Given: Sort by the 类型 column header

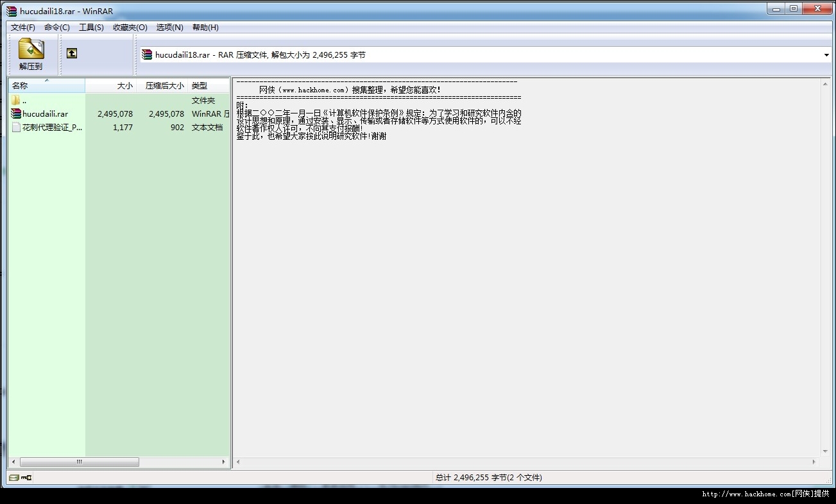Looking at the screenshot, I should [209, 85].
